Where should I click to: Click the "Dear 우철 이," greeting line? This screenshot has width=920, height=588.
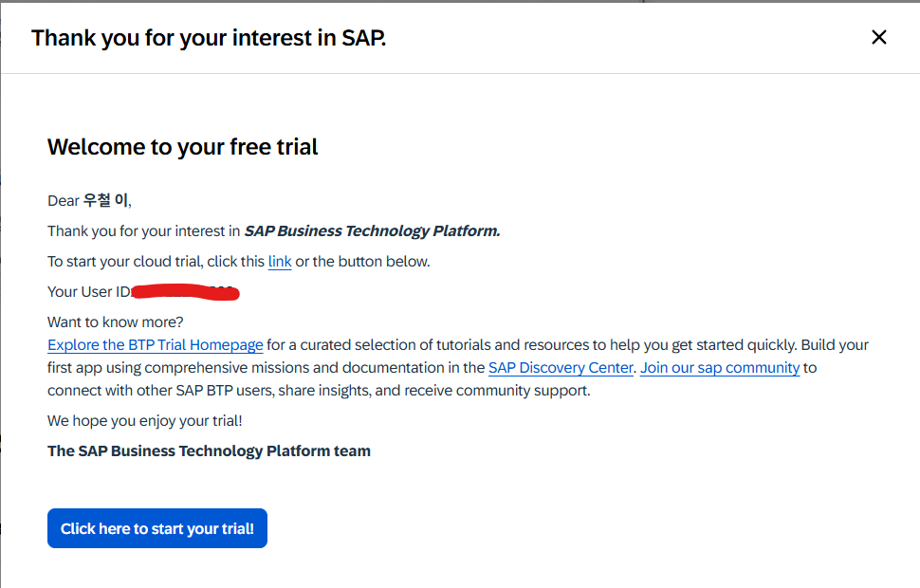(90, 201)
